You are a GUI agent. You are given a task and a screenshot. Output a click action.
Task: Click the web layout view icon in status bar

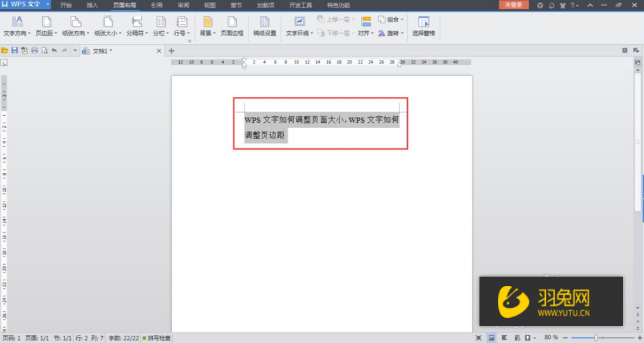517,338
